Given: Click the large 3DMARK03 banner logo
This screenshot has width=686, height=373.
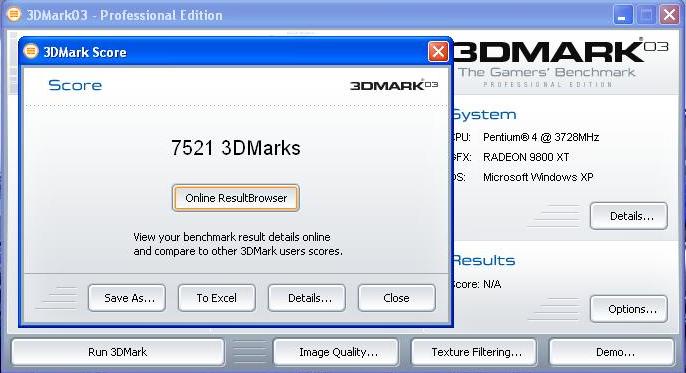Looking at the screenshot, I should 561,52.
